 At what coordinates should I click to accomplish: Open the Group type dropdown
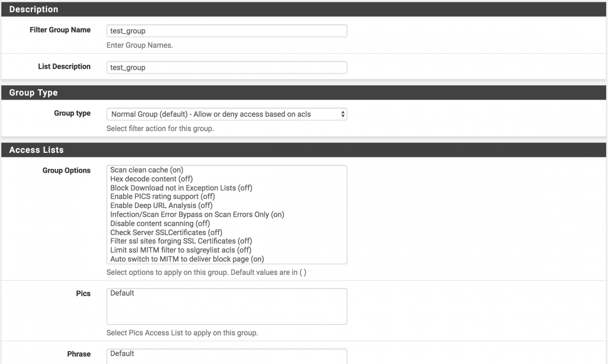pyautogui.click(x=227, y=114)
